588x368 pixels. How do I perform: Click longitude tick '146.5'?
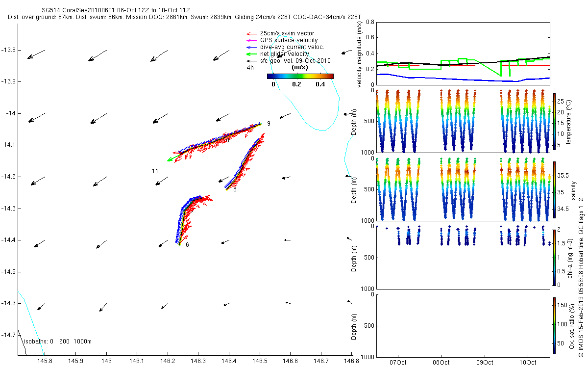tap(260, 361)
